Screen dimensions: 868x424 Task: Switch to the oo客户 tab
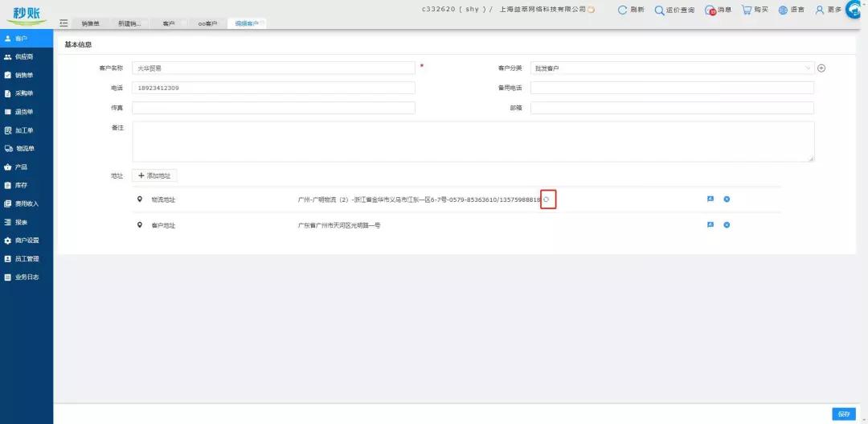coord(207,24)
